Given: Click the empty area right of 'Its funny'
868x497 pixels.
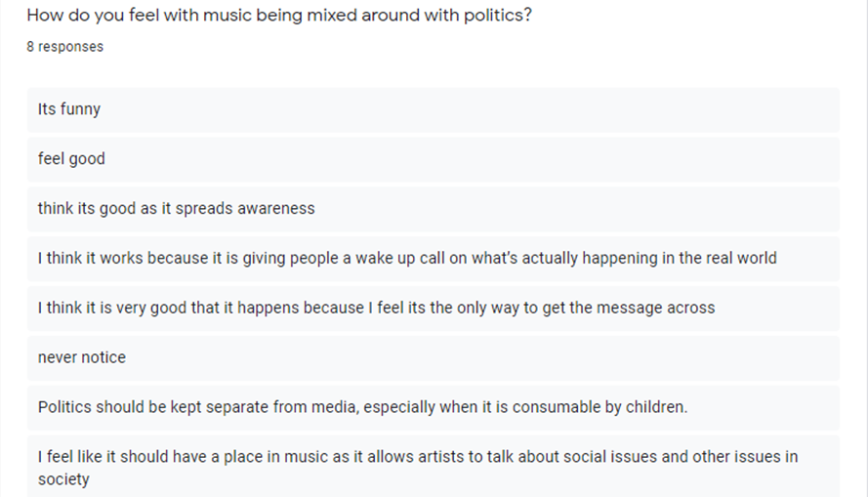Looking at the screenshot, I should click(x=471, y=109).
